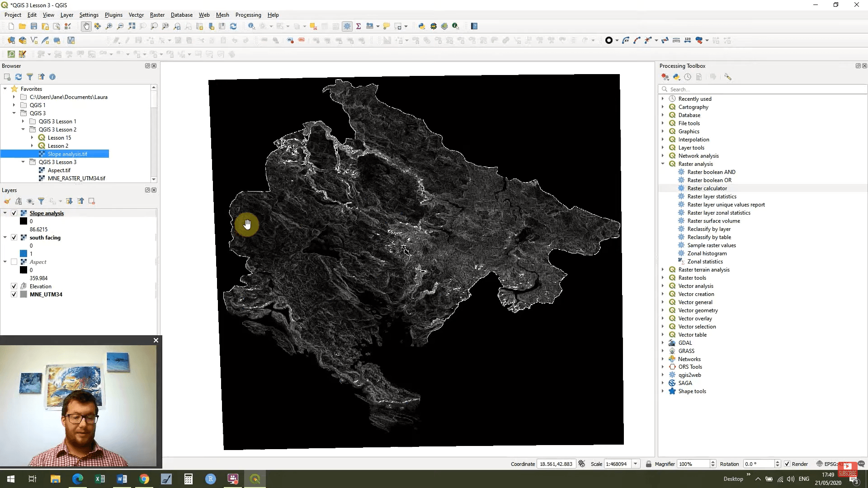Click the Rotation value field
This screenshot has width=868, height=488.
[x=759, y=464]
